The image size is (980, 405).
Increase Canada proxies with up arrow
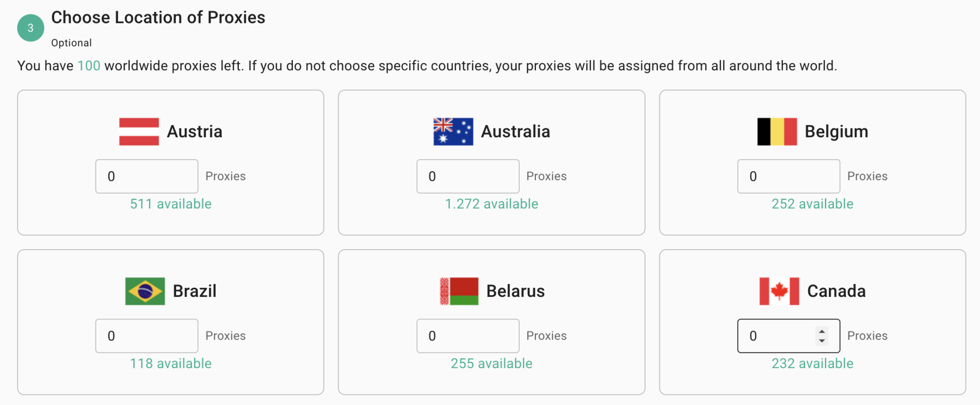[822, 331]
